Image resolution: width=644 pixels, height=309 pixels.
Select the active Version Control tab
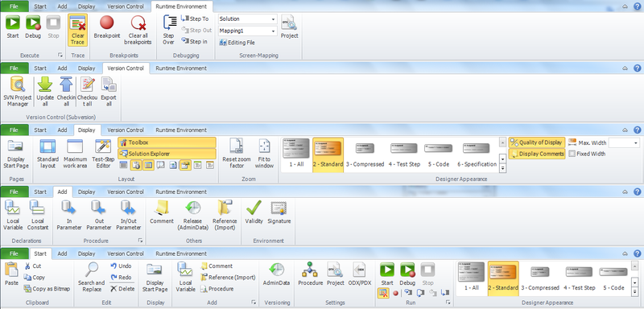(x=126, y=68)
